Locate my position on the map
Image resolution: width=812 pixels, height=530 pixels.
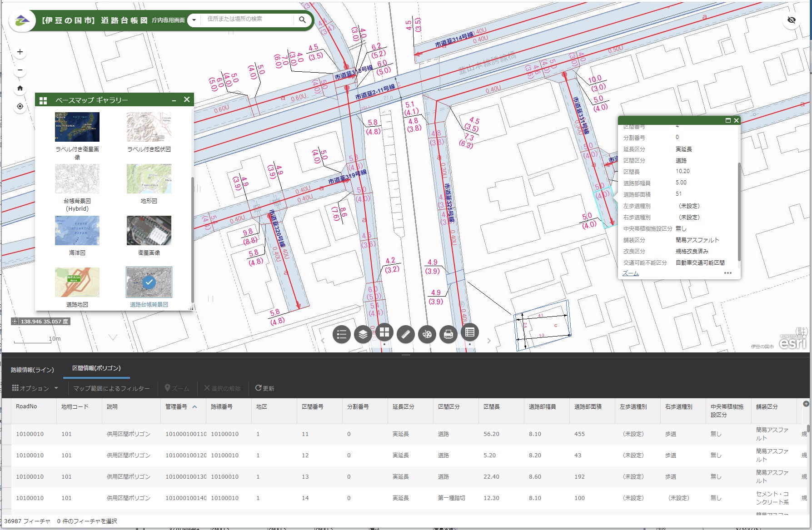pyautogui.click(x=20, y=106)
